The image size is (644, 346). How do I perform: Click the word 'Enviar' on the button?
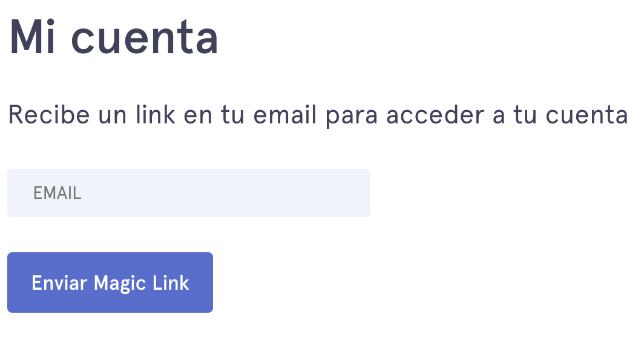[x=59, y=283]
